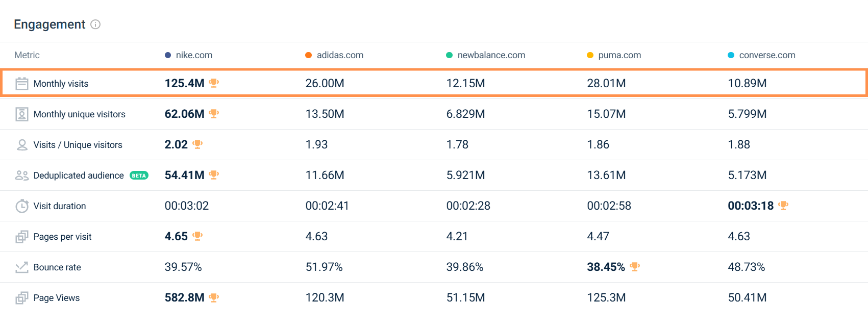Click the Bounce rate label
The height and width of the screenshot is (327, 868).
point(57,267)
